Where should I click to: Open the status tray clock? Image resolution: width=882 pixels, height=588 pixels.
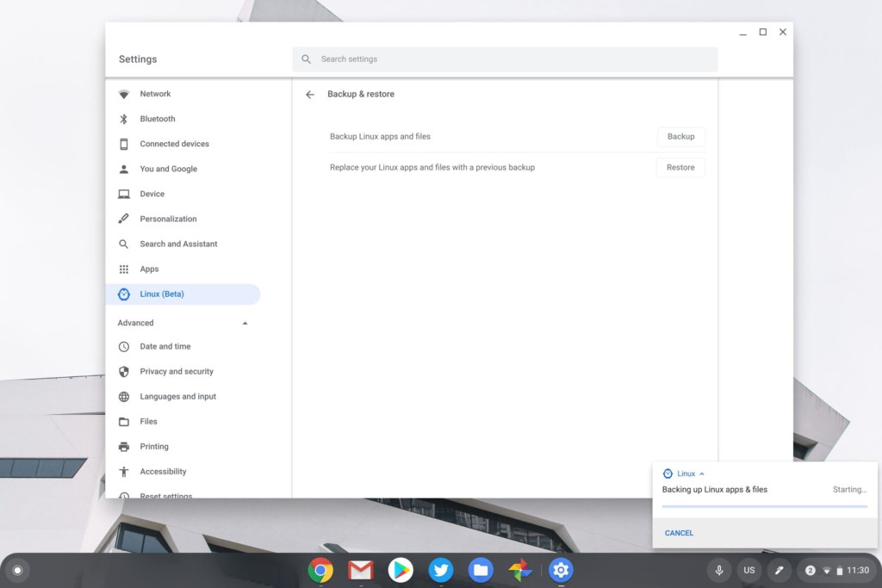pyautogui.click(x=858, y=571)
